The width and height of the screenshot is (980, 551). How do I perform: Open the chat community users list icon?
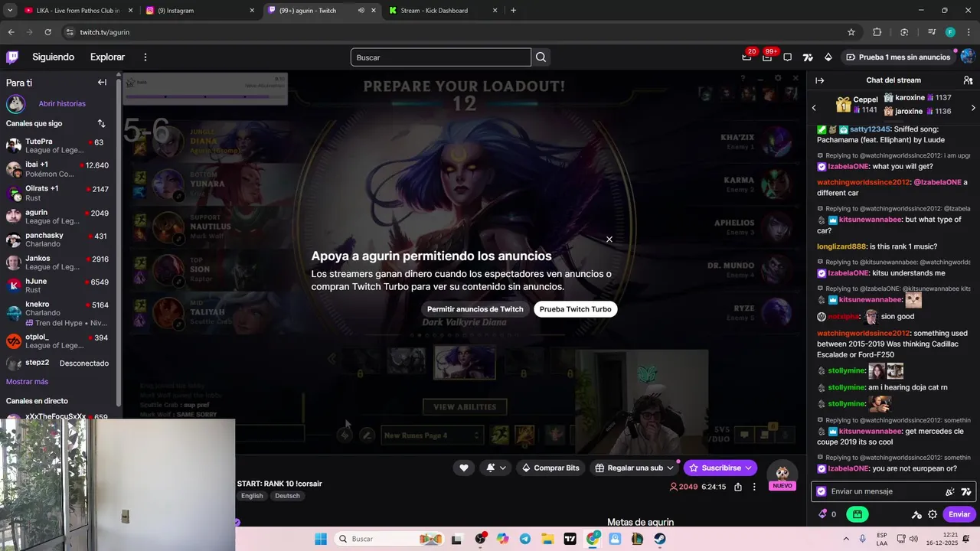pyautogui.click(x=968, y=80)
